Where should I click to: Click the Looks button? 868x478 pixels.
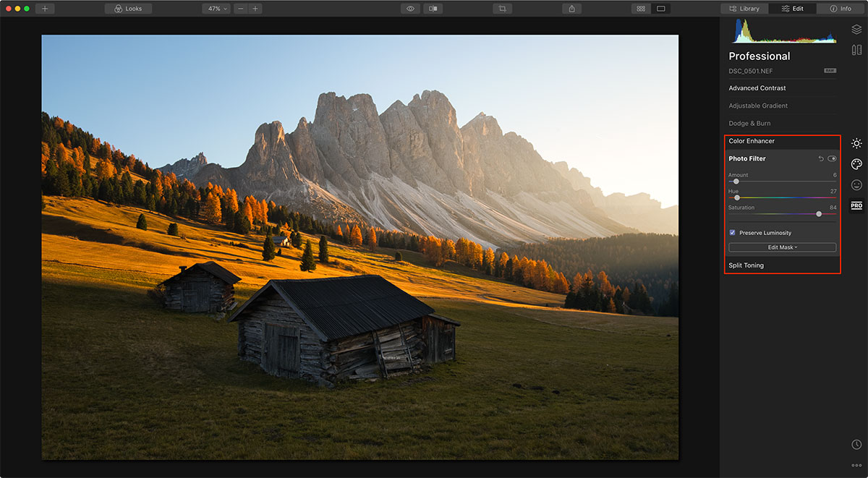tap(128, 9)
